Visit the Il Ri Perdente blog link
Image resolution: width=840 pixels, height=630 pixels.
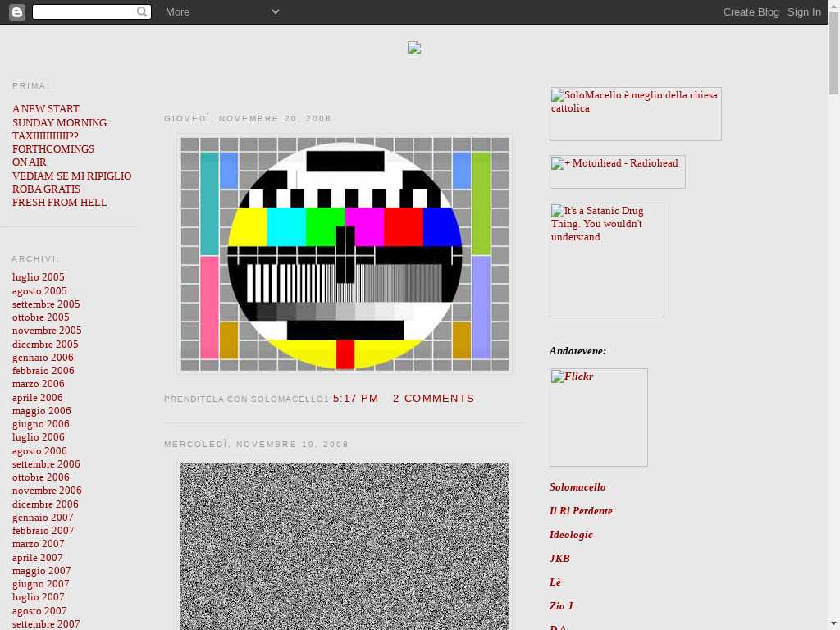click(581, 511)
